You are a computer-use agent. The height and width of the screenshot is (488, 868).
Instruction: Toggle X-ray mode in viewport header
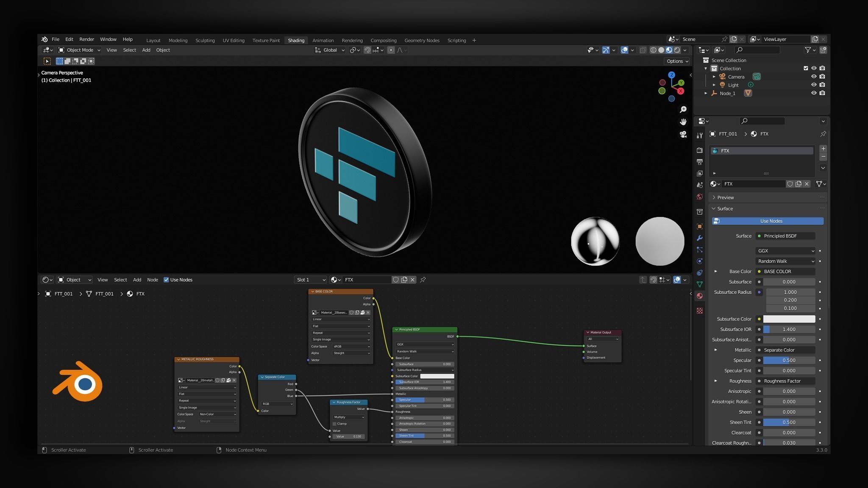[x=643, y=50]
